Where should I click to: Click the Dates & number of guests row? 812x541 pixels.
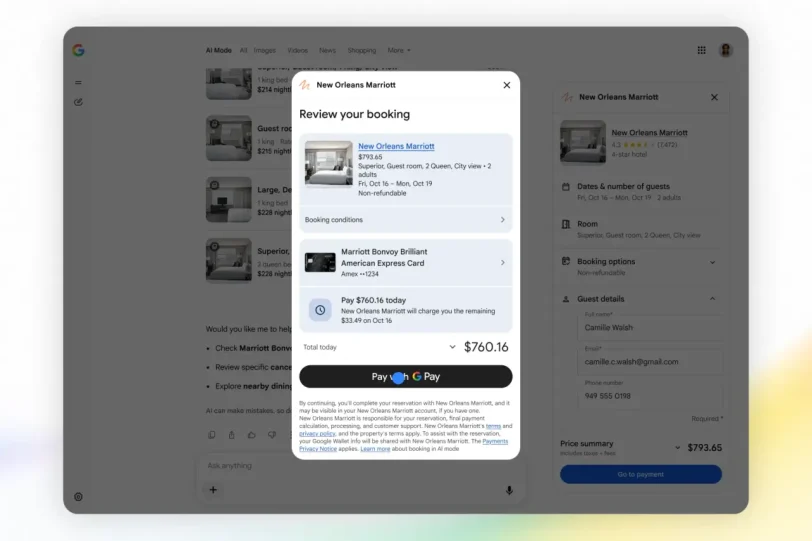[x=641, y=192]
